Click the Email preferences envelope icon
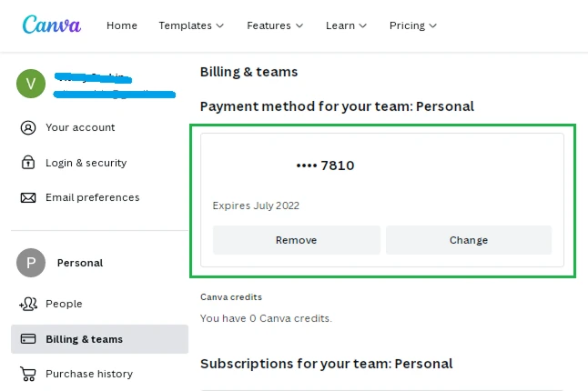This screenshot has height=391, width=588. click(x=28, y=197)
